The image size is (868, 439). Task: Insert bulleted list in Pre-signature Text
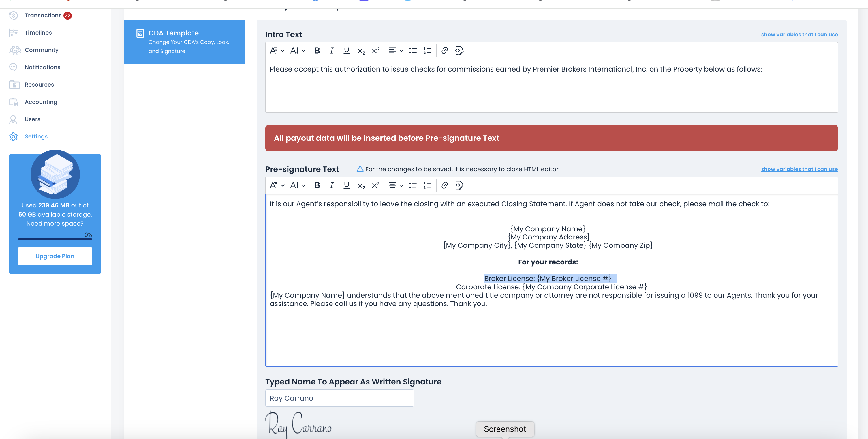pyautogui.click(x=413, y=185)
